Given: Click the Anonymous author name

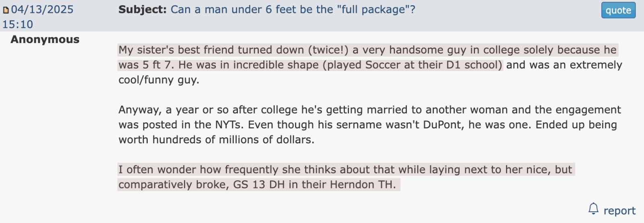Looking at the screenshot, I should point(45,39).
